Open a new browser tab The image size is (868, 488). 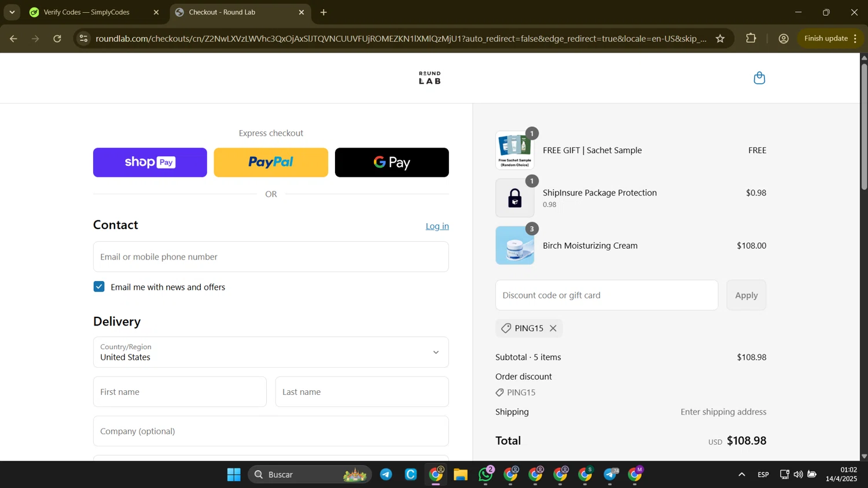click(323, 12)
